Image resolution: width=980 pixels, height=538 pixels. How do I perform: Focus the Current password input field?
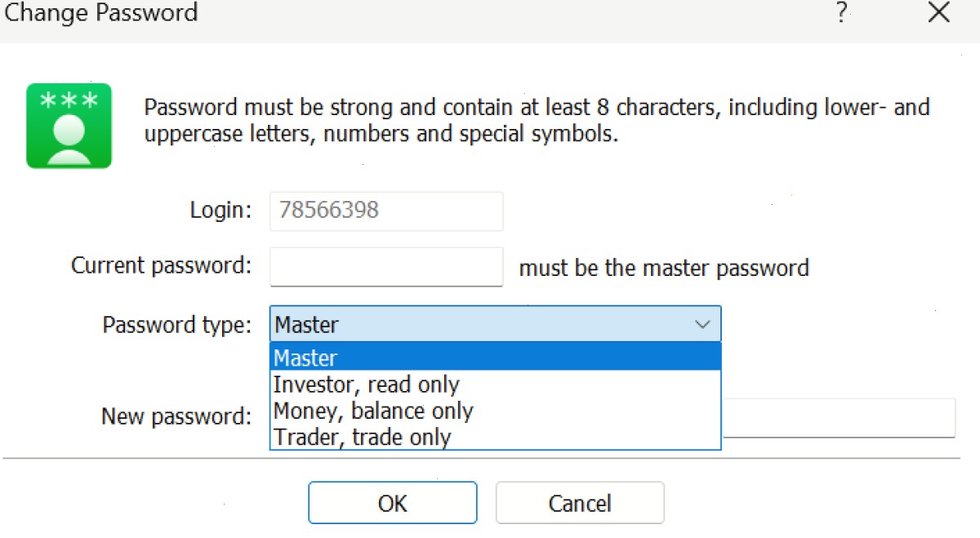pos(386,267)
